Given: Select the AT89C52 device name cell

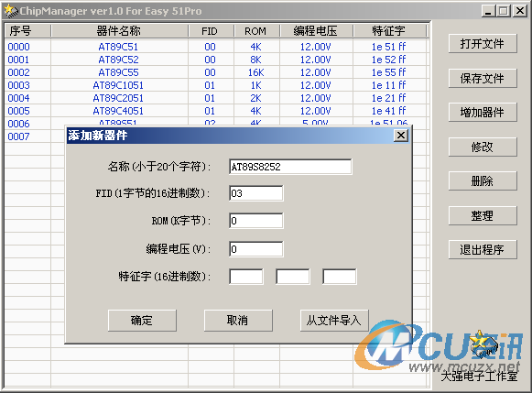Looking at the screenshot, I should tap(118, 60).
